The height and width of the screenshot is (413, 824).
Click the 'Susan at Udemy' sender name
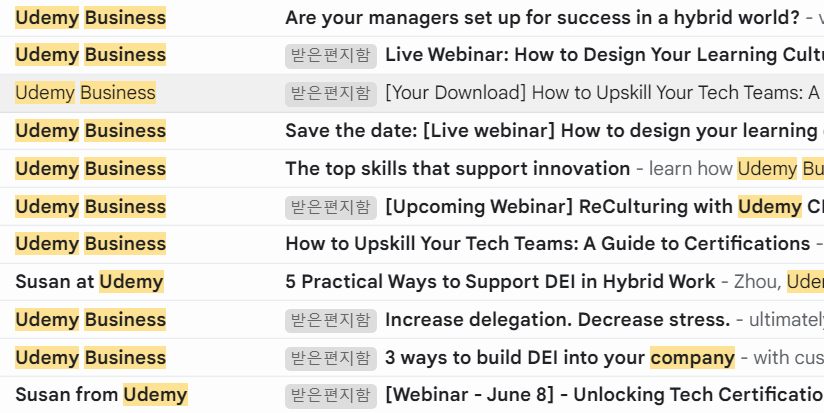pyautogui.click(x=89, y=282)
